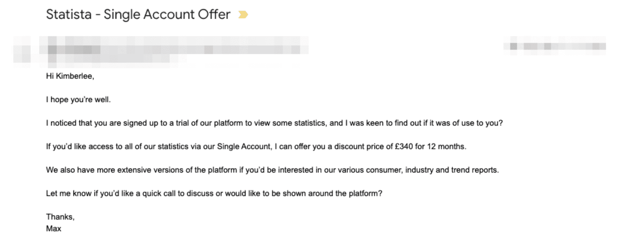Click the blurred recipient details line
The width and height of the screenshot is (644, 246).
[x=113, y=59]
